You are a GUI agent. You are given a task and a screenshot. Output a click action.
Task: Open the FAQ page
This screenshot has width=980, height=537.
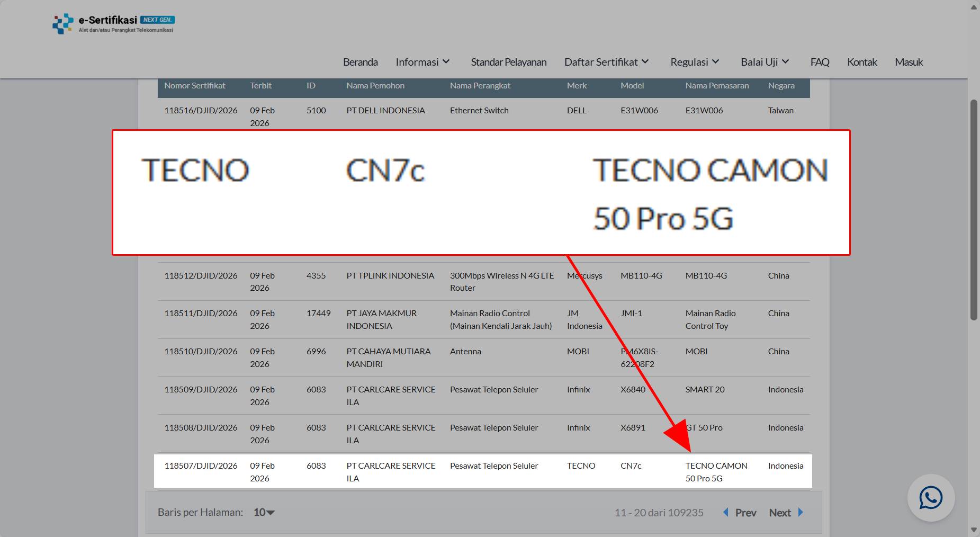tap(820, 62)
